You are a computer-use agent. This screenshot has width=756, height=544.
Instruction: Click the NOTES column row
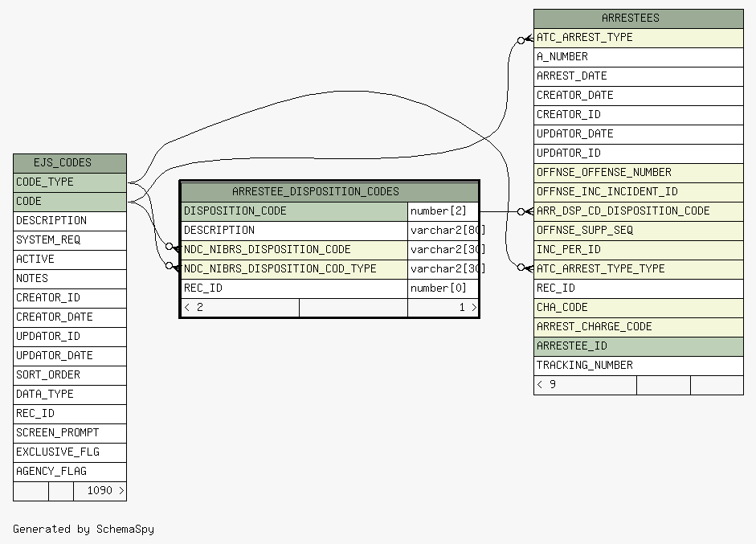70,279
